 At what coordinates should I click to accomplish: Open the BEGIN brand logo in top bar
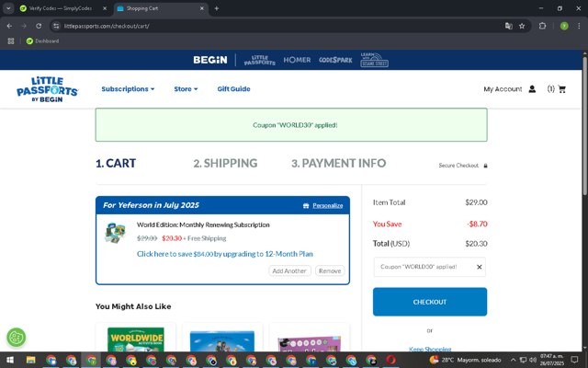click(210, 60)
